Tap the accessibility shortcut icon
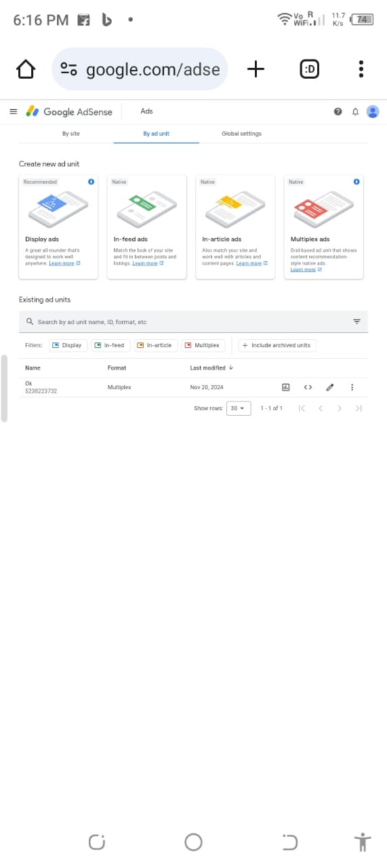The image size is (387, 868). coord(363,842)
